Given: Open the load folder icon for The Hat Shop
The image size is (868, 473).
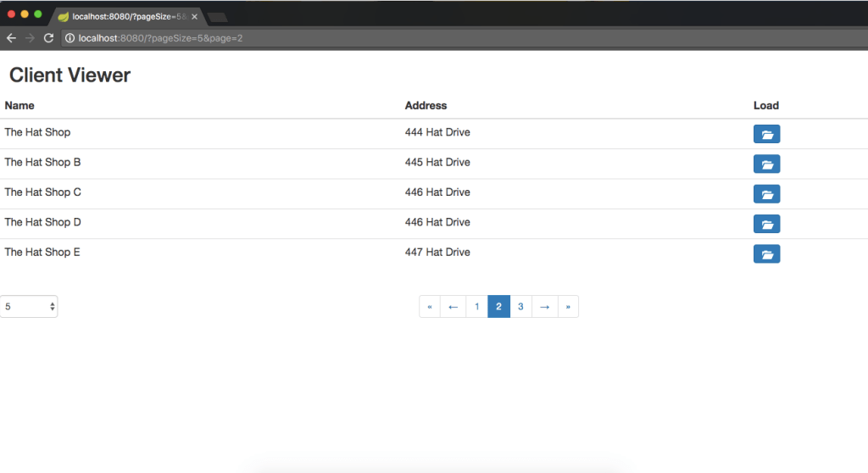Looking at the screenshot, I should [x=766, y=134].
